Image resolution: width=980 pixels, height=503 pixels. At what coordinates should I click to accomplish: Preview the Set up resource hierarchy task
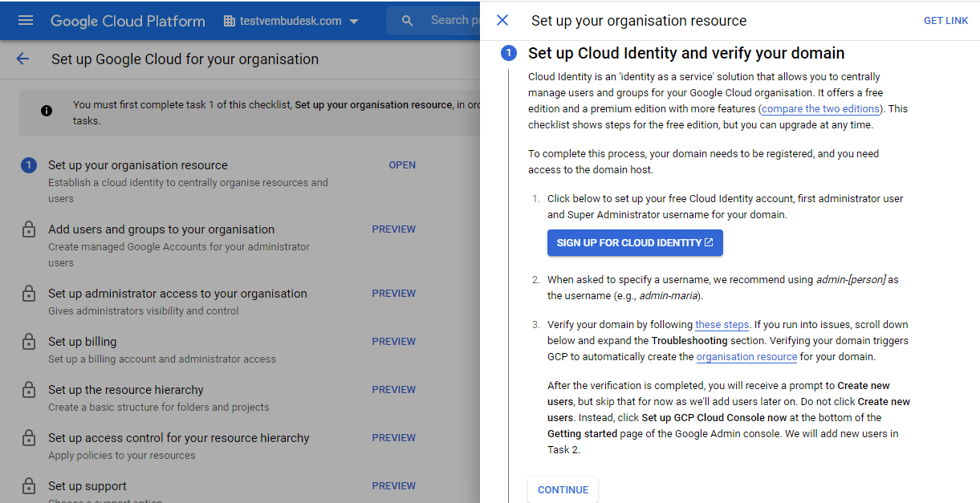393,390
